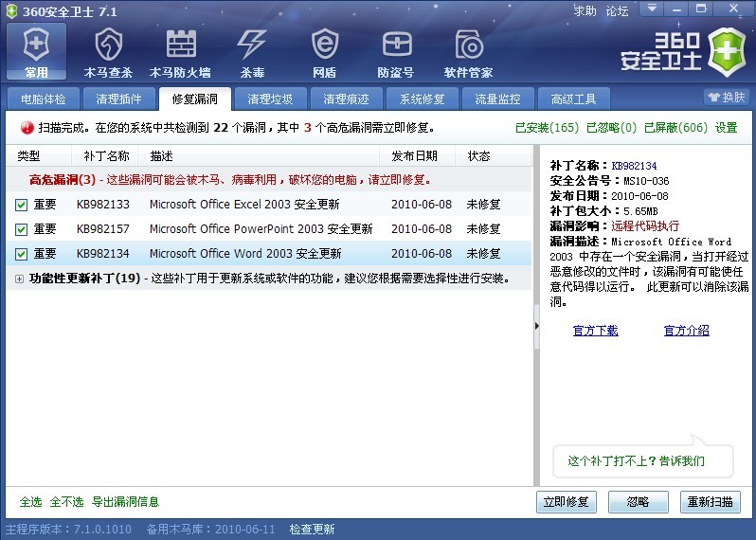Viewport: 756px width, 540px height.
Task: Open the 官方下载 link
Action: pos(596,331)
